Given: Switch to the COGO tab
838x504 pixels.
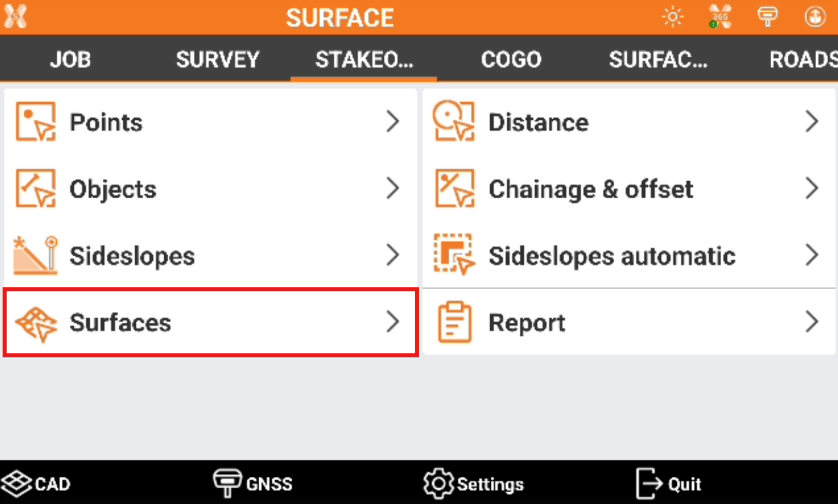Looking at the screenshot, I should point(511,59).
